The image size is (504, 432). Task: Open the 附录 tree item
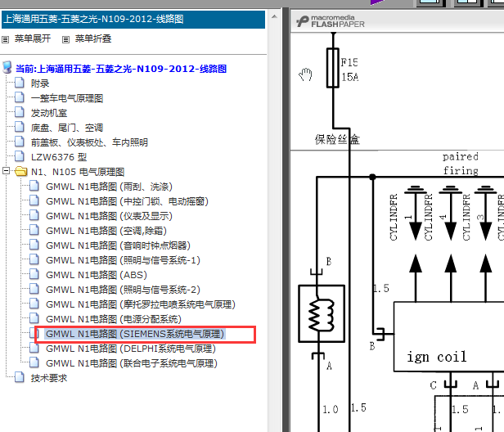[40, 83]
